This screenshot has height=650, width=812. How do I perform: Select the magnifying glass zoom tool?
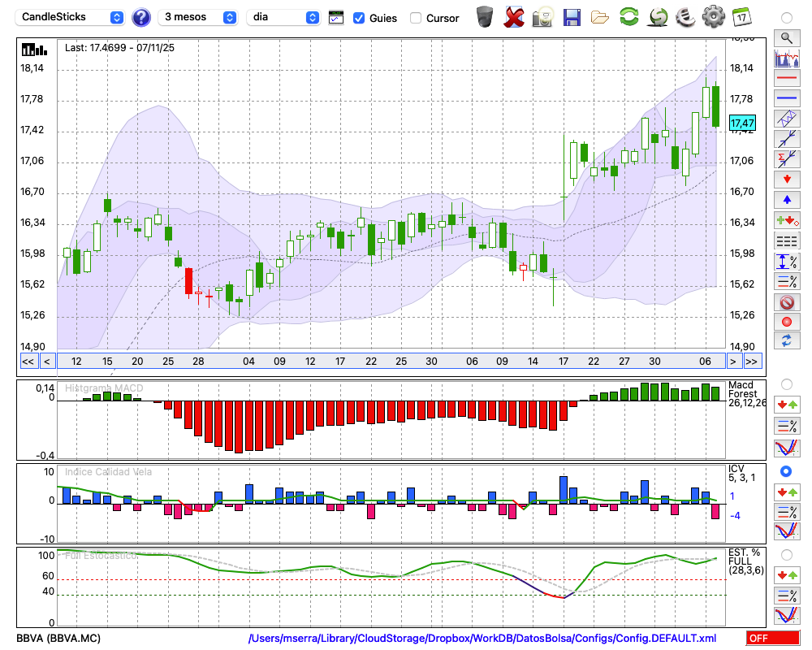[x=786, y=37]
